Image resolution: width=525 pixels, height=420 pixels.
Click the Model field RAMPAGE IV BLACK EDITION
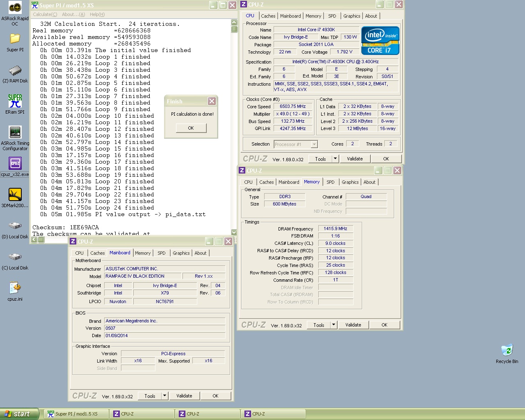point(142,276)
